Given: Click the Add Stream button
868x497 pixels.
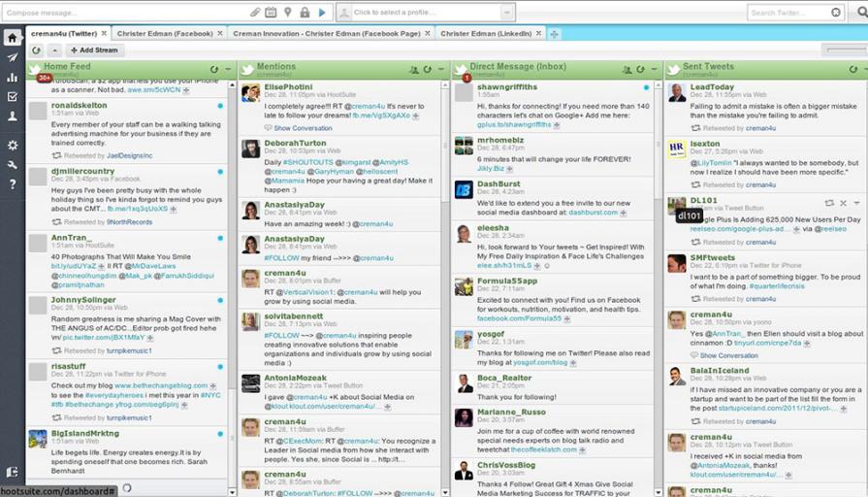Looking at the screenshot, I should pos(95,50).
